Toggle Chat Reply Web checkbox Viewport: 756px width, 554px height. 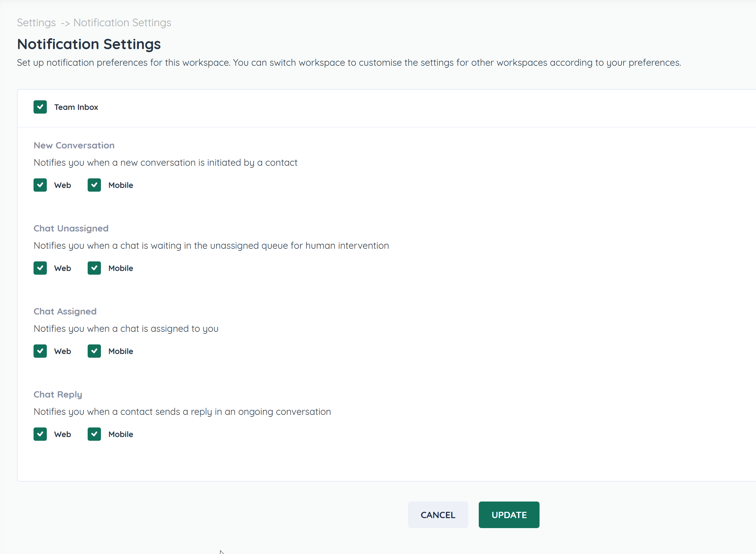(40, 434)
